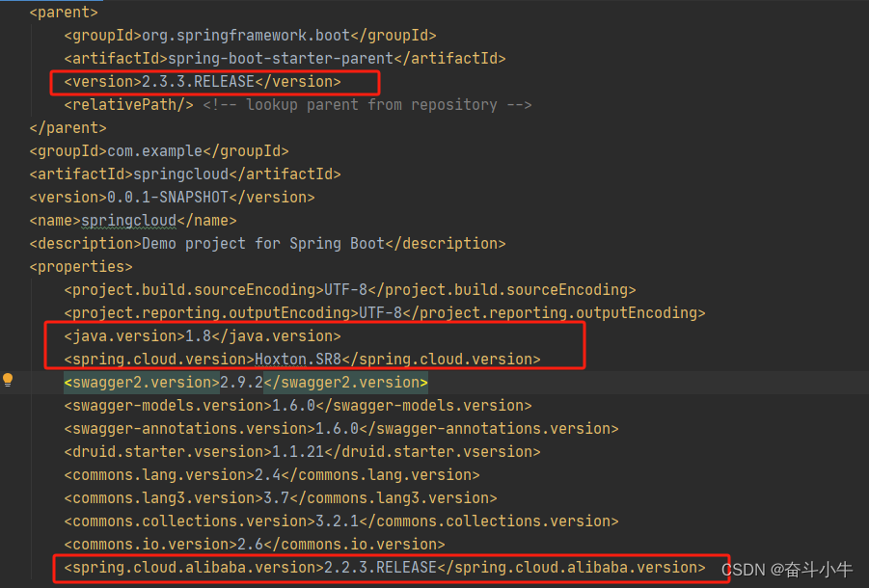Click spring.cloud.version Hoxton.SR8 line

point(302,360)
